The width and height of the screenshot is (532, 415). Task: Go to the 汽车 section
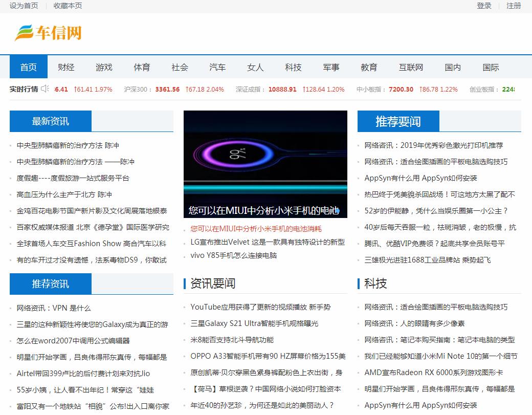pos(217,67)
